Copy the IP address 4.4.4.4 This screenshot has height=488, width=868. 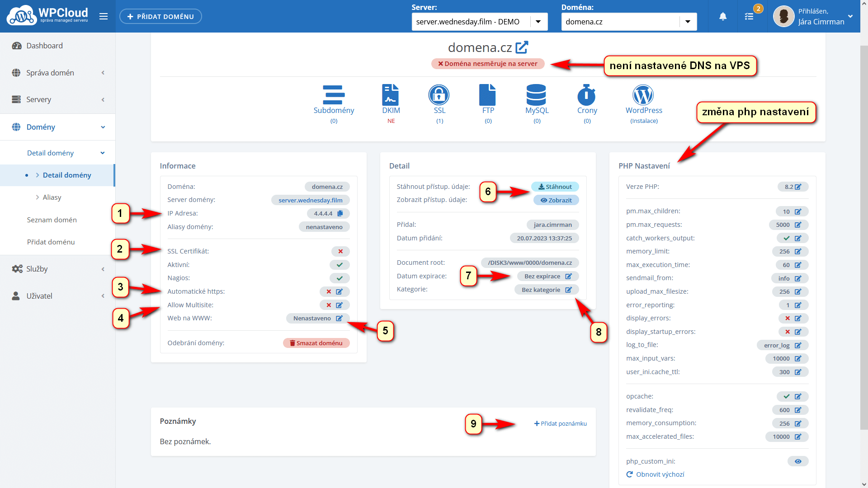tap(340, 213)
